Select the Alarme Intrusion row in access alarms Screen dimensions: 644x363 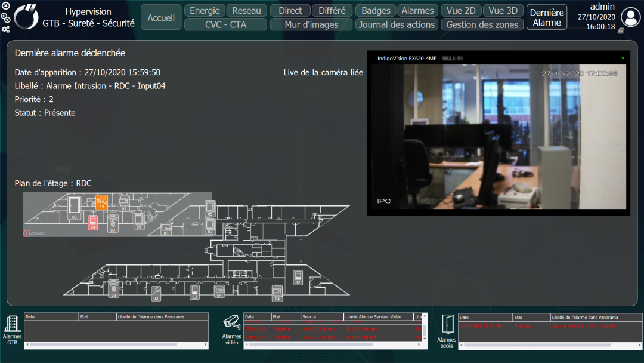pyautogui.click(x=550, y=326)
